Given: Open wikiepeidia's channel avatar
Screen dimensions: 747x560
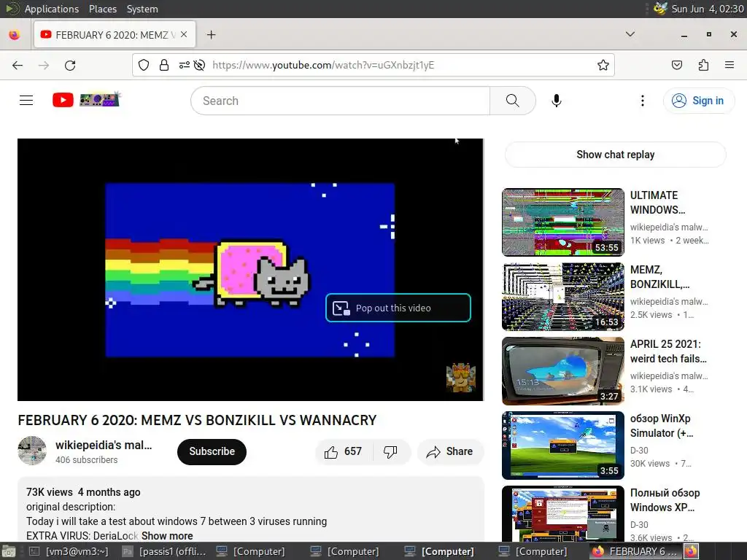Looking at the screenshot, I should coord(32,451).
